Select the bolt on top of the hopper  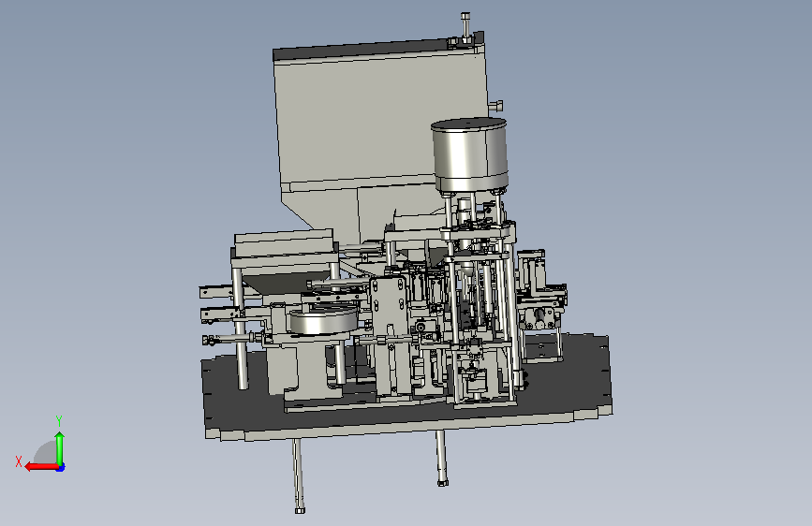tap(465, 27)
